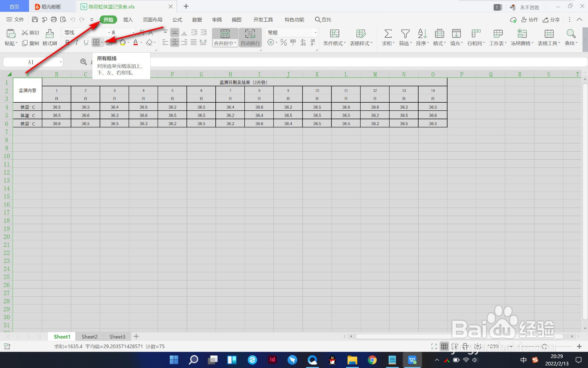This screenshot has width=588, height=368.
Task: Click the Select All triangle corner
Action: tap(9, 74)
